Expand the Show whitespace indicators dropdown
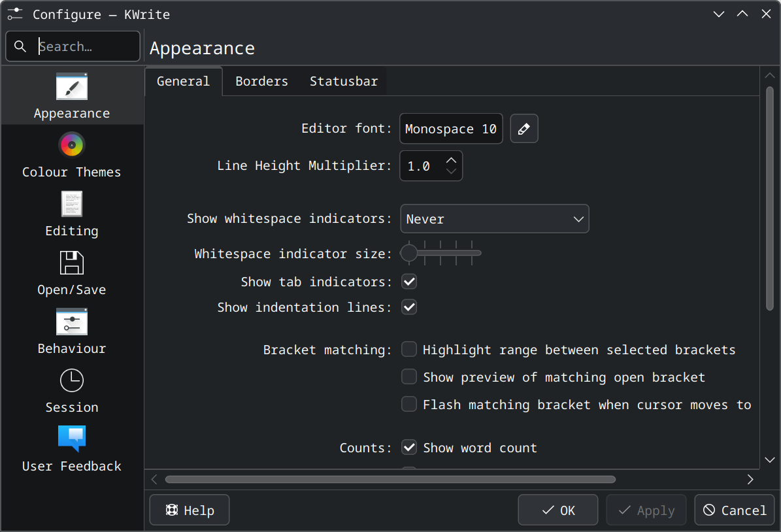 point(494,219)
